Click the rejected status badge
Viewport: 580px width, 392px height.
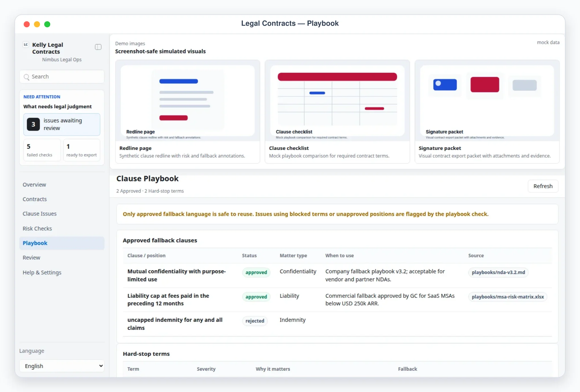[x=255, y=321]
